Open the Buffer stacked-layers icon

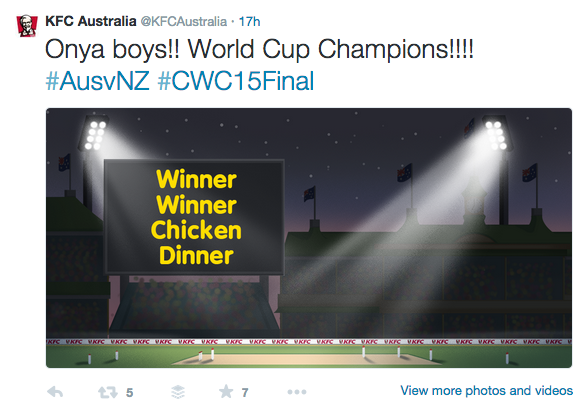(x=178, y=392)
